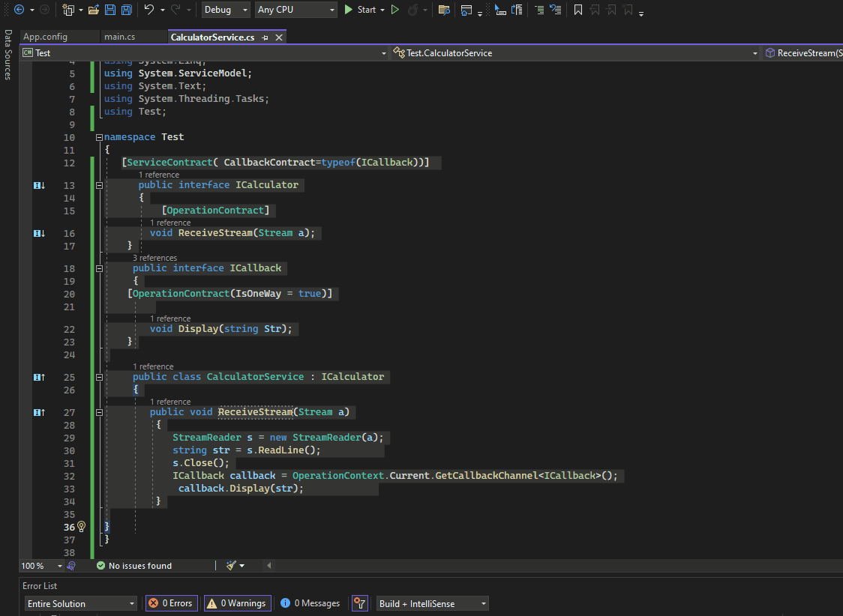843x616 pixels.
Task: Click the lightbulb icon near line 36
Action: [81, 527]
